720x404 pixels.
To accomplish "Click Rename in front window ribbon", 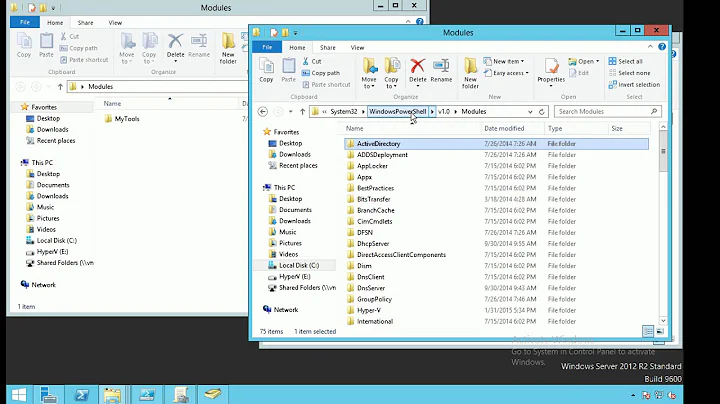I will [x=441, y=70].
